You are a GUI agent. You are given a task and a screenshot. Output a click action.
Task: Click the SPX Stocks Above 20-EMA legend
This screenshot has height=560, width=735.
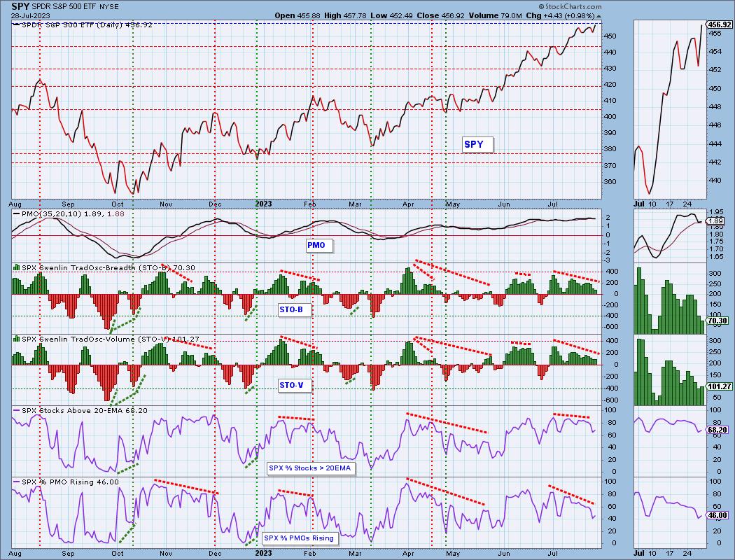[81, 410]
